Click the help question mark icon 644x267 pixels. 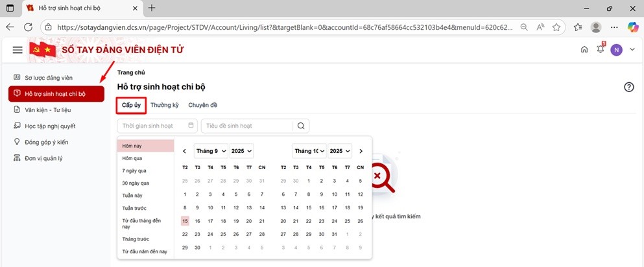click(x=628, y=87)
